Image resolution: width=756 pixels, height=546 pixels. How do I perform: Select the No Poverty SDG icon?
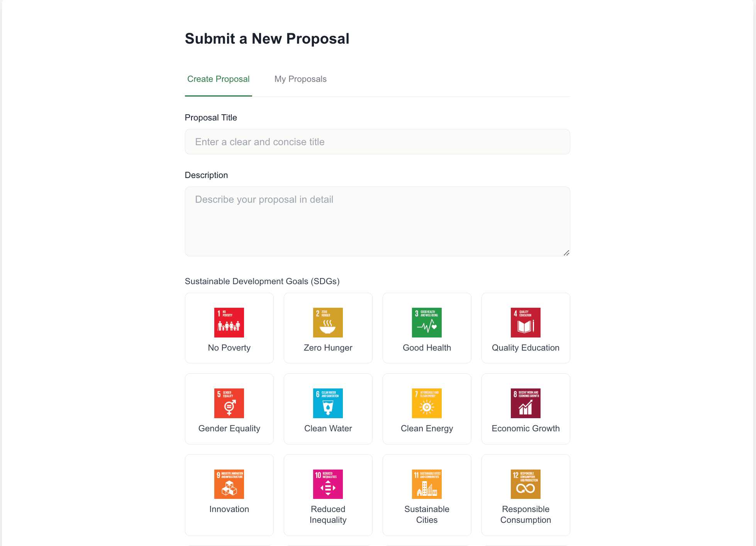click(x=229, y=322)
